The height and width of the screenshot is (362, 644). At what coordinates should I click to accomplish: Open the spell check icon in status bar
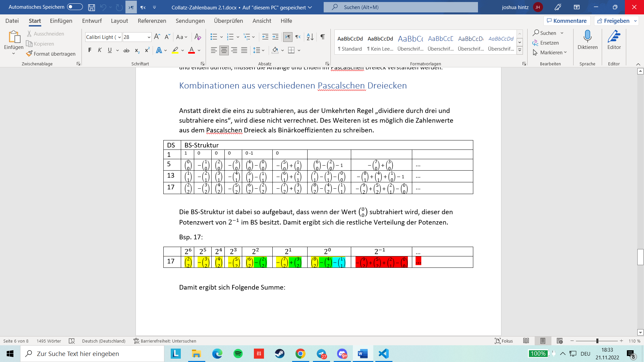tap(71, 341)
